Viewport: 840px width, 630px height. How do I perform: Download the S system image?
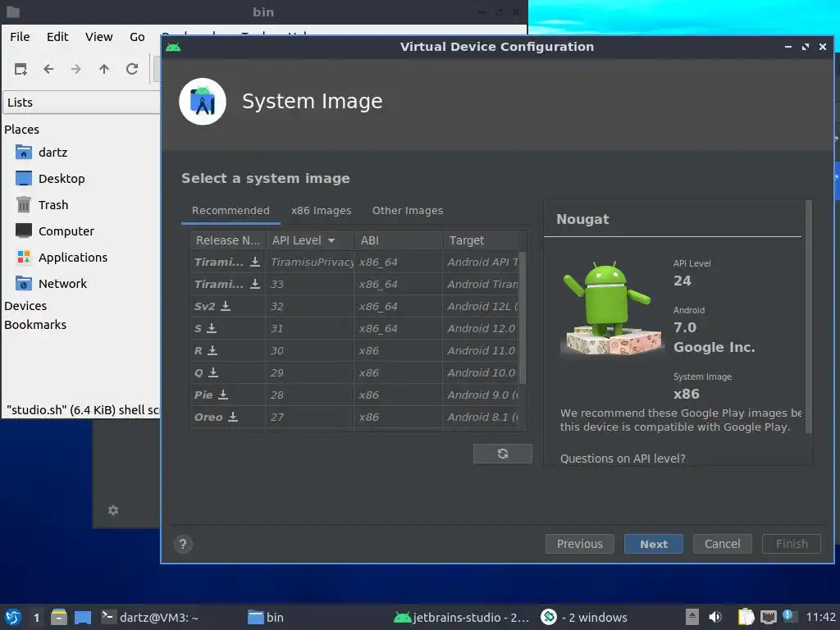pyautogui.click(x=212, y=328)
